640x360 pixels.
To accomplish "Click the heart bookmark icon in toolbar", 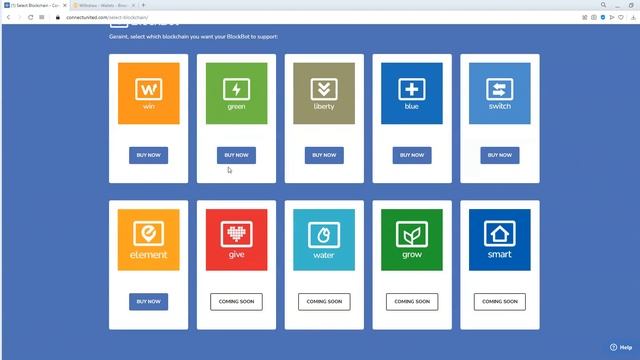I will (621, 18).
